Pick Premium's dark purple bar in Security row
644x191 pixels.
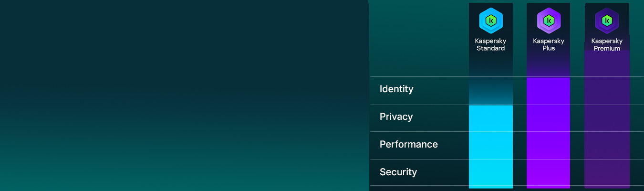[x=607, y=173]
